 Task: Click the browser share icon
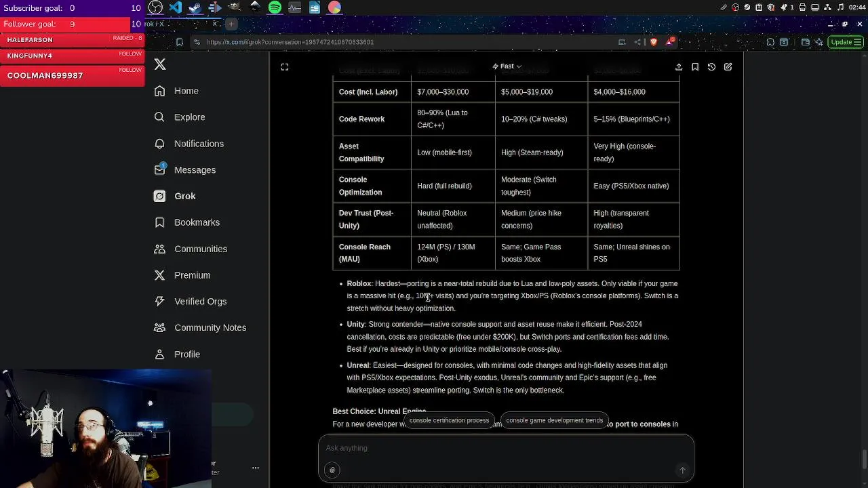click(x=637, y=42)
